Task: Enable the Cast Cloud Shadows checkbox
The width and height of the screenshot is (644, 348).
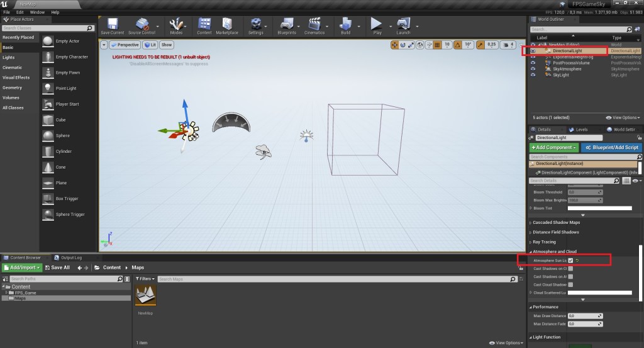Action: point(570,284)
